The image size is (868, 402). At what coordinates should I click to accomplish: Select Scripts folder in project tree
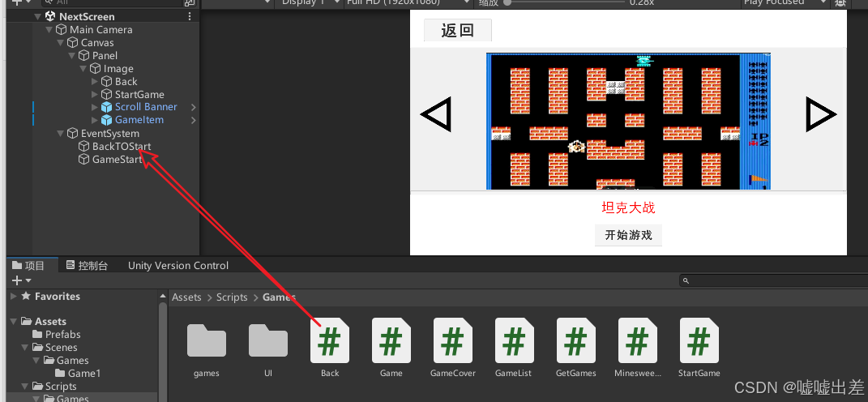61,386
